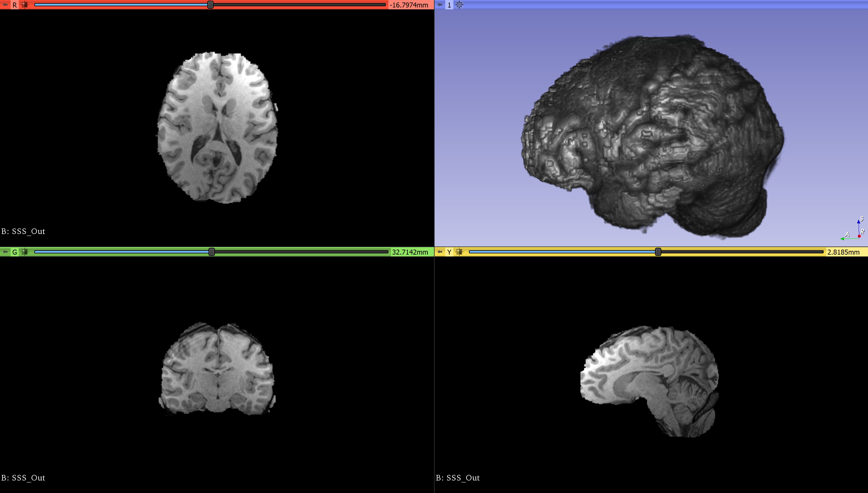Click the Yellow slice offset slider handle
Screen dimensions: 868x493
658,251
